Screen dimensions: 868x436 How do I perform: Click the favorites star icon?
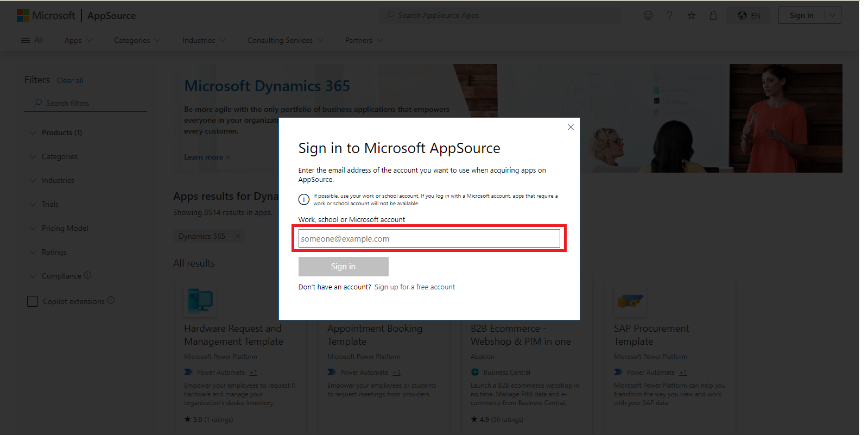click(692, 15)
